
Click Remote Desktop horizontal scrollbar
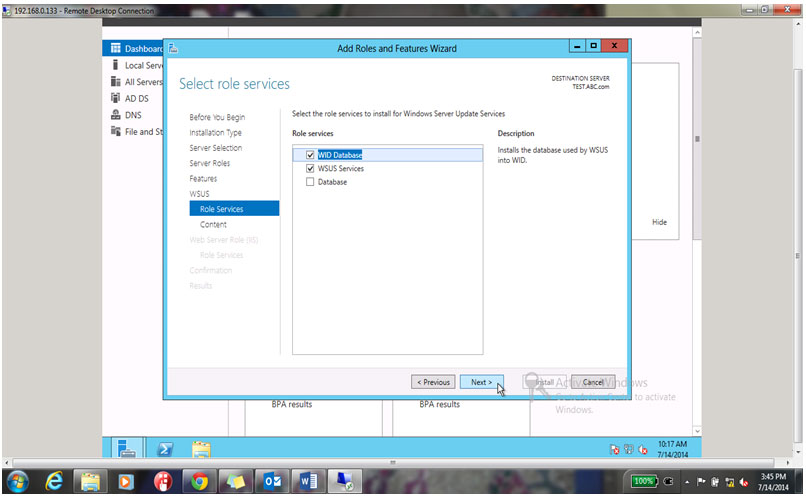(393, 462)
